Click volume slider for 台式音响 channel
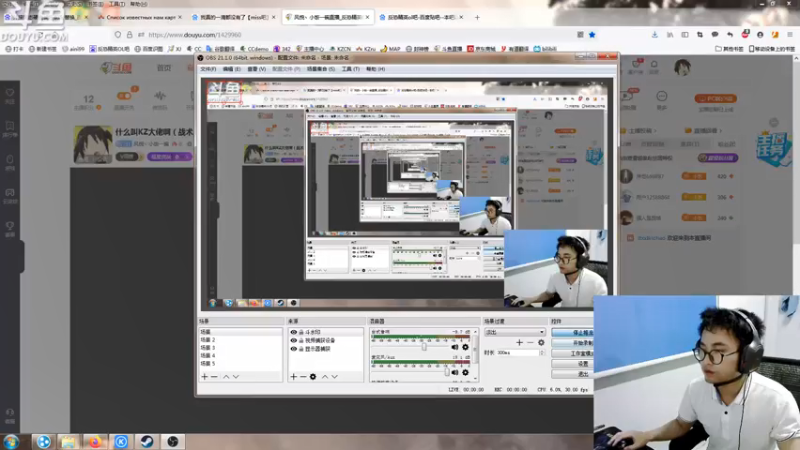Viewport: 800px width, 450px height. tap(423, 347)
